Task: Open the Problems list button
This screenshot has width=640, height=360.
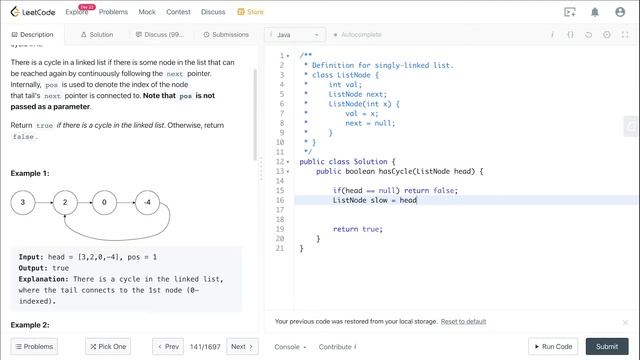Action: 34,347
